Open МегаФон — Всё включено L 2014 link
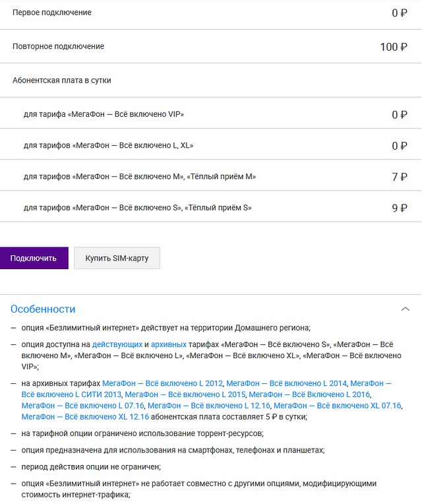Screen dimensions: 422x504 coord(286,383)
